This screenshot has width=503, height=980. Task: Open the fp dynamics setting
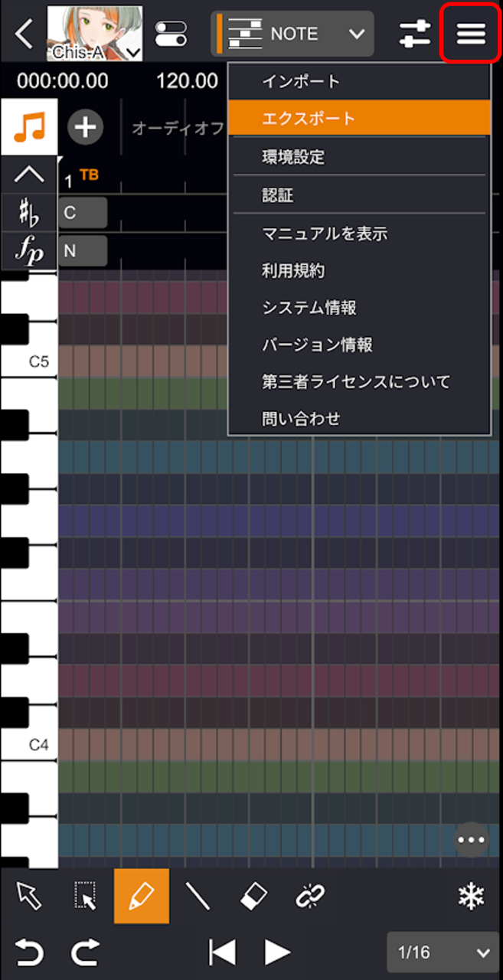29,250
